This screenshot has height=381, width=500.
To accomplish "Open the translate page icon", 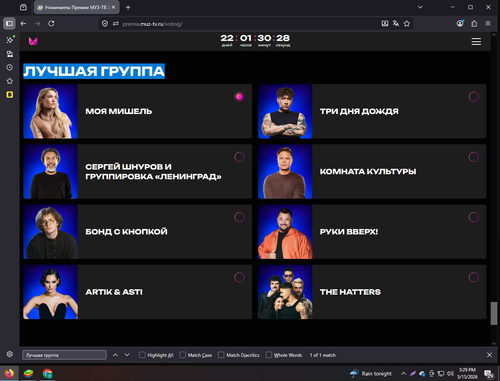I will pos(396,23).
